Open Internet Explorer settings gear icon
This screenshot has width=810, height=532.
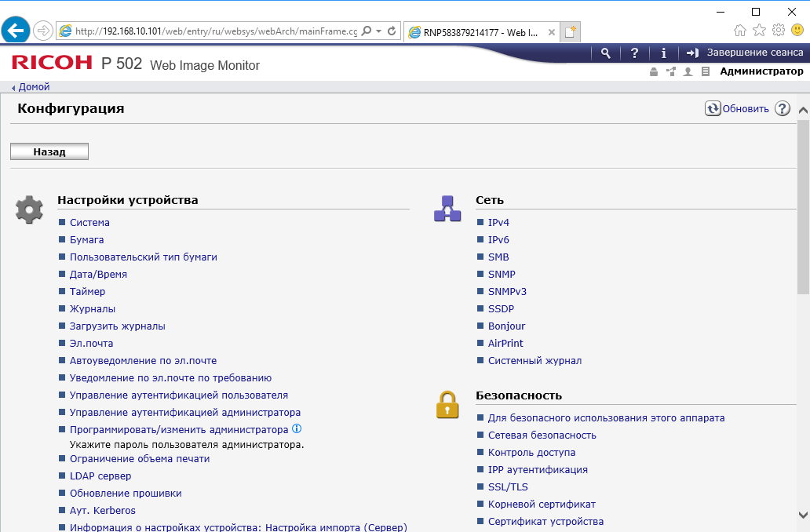[778, 31]
